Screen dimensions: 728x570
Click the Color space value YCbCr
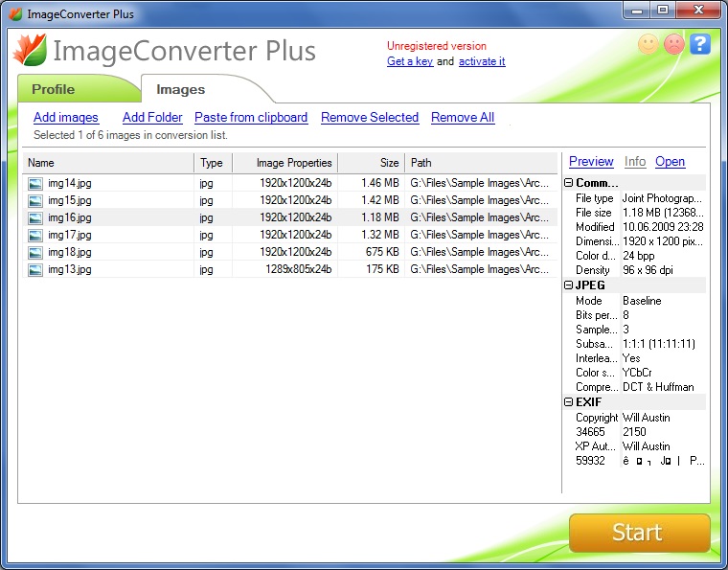(637, 373)
